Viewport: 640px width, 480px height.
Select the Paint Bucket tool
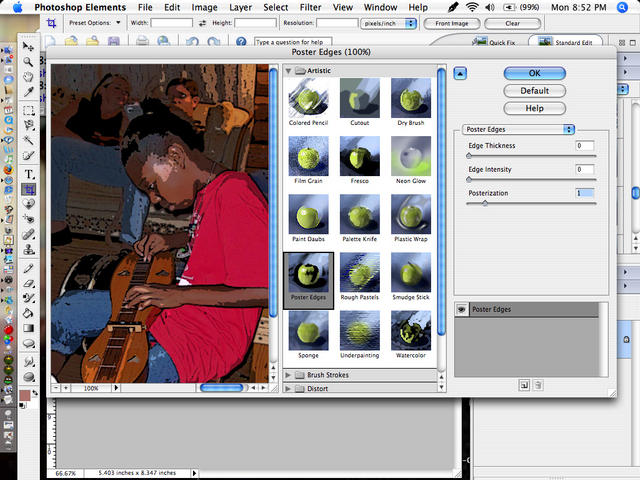[29, 313]
